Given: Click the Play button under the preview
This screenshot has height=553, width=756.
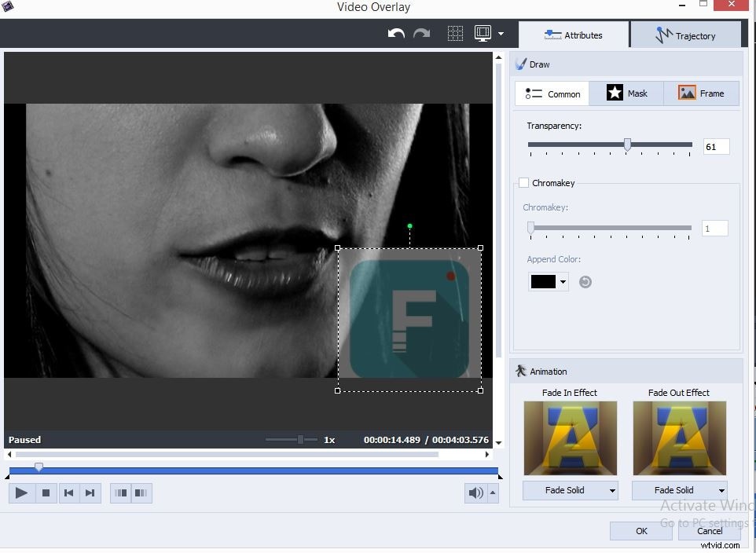Looking at the screenshot, I should (x=21, y=493).
